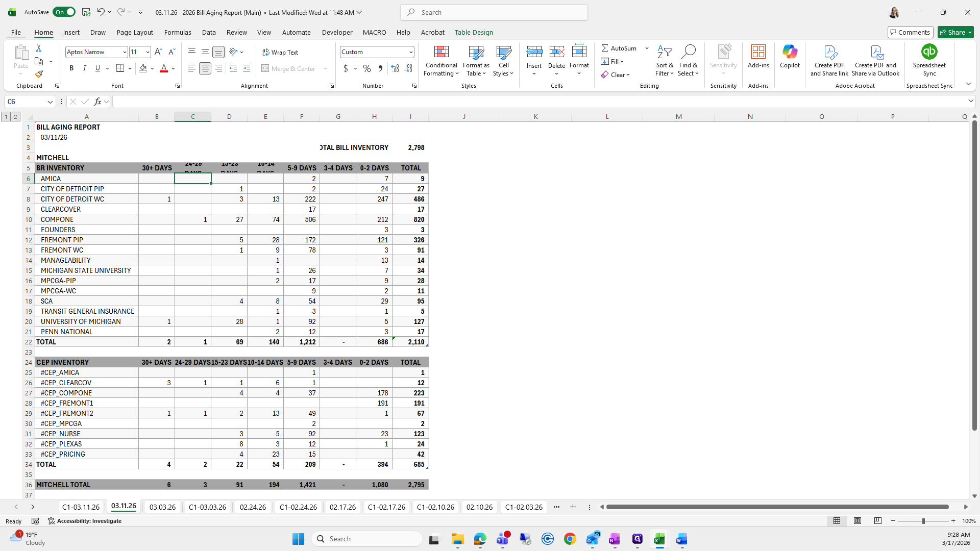Open the Custom number format dropdown
The height and width of the screenshot is (551, 980).
[411, 52]
